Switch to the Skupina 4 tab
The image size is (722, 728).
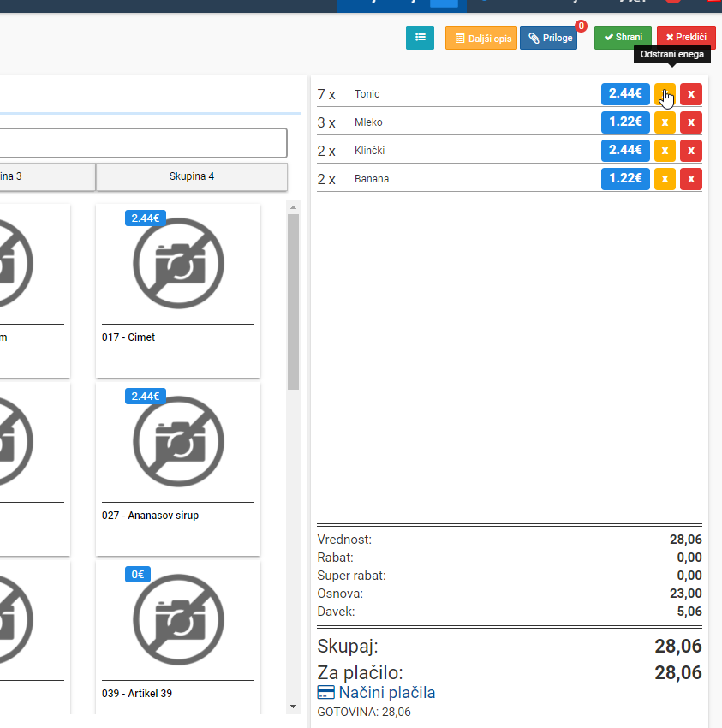[191, 176]
